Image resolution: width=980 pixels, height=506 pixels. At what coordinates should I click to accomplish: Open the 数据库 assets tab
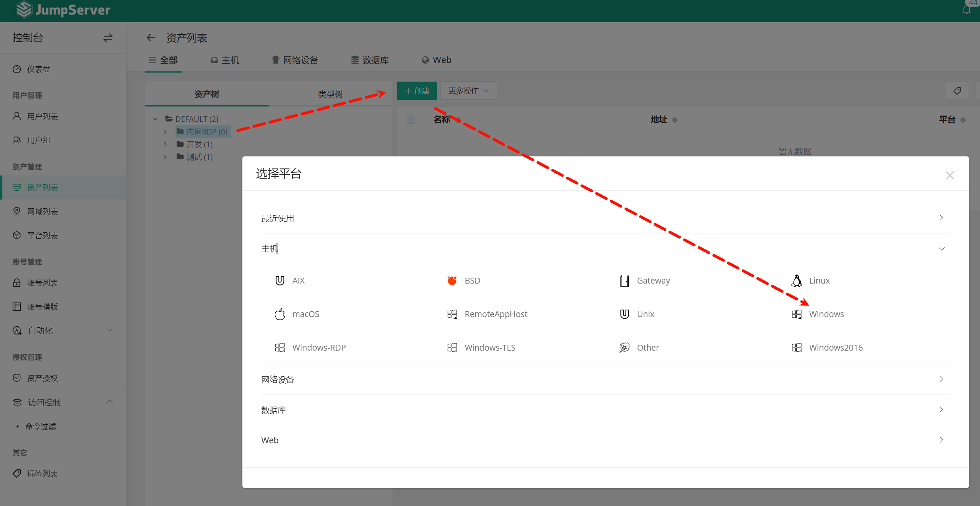click(x=370, y=60)
